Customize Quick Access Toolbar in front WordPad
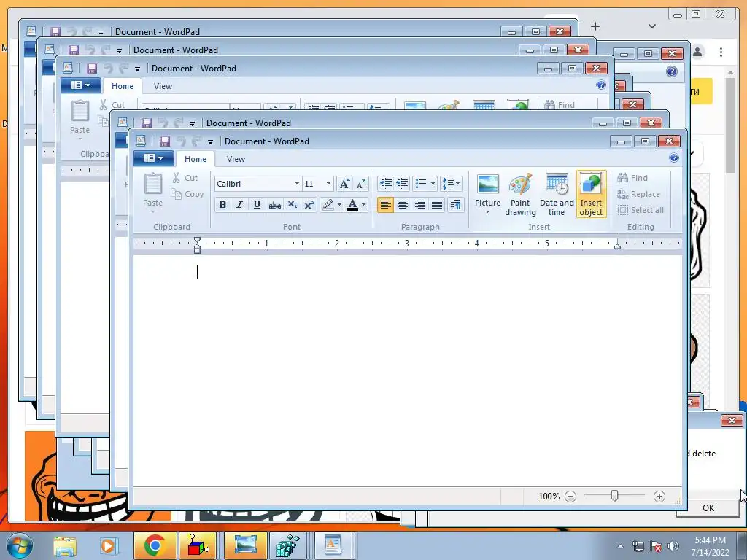Screen dimensions: 747x560 210,141
